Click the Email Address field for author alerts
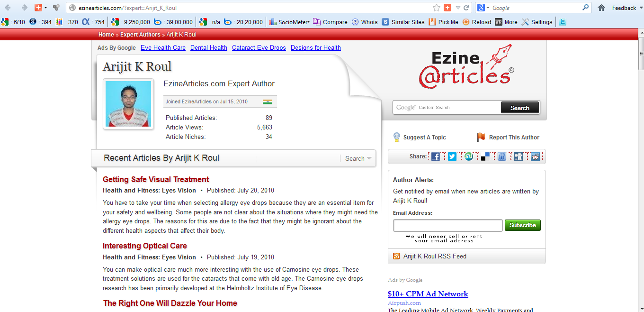 pyautogui.click(x=447, y=225)
